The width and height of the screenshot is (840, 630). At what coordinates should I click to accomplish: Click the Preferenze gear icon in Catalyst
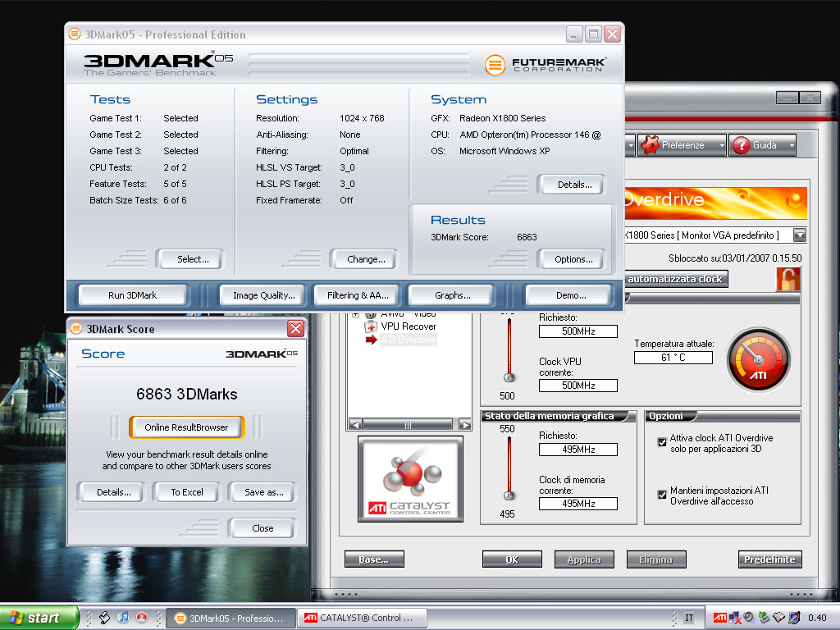[x=650, y=144]
